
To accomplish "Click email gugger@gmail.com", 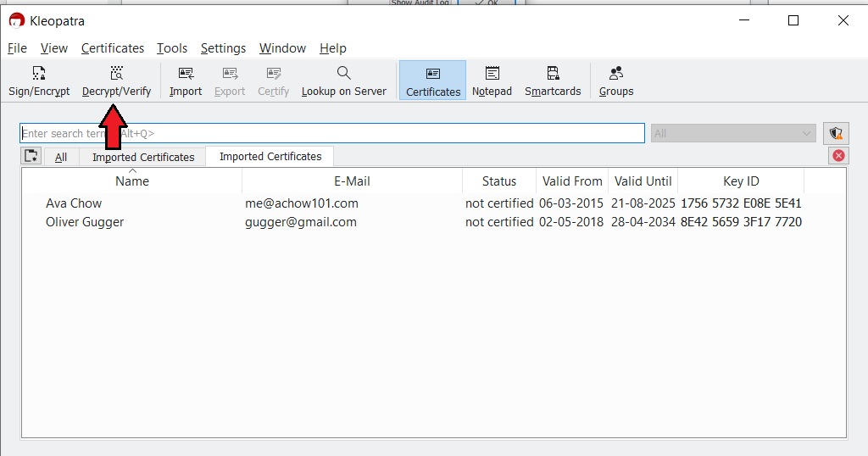I will [301, 222].
